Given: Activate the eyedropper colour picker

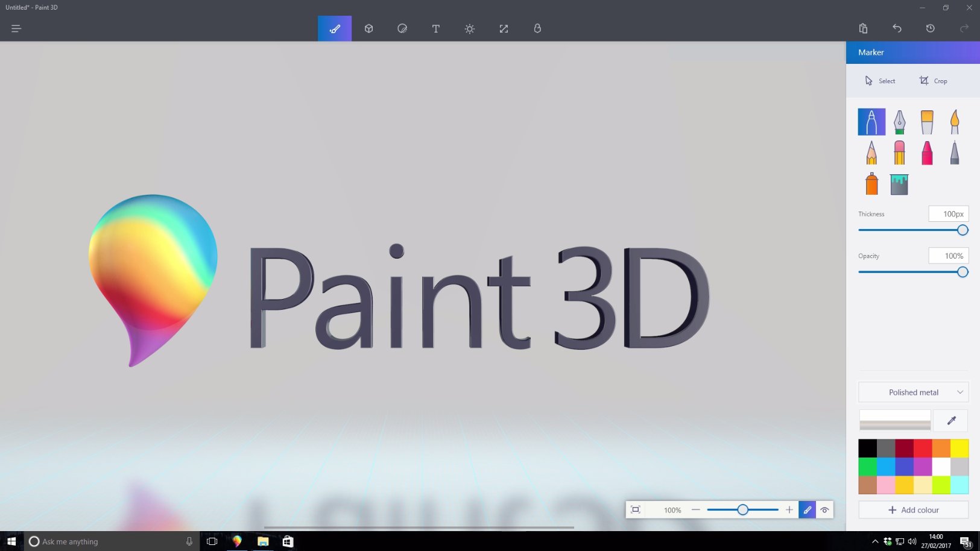Looking at the screenshot, I should pos(951,420).
